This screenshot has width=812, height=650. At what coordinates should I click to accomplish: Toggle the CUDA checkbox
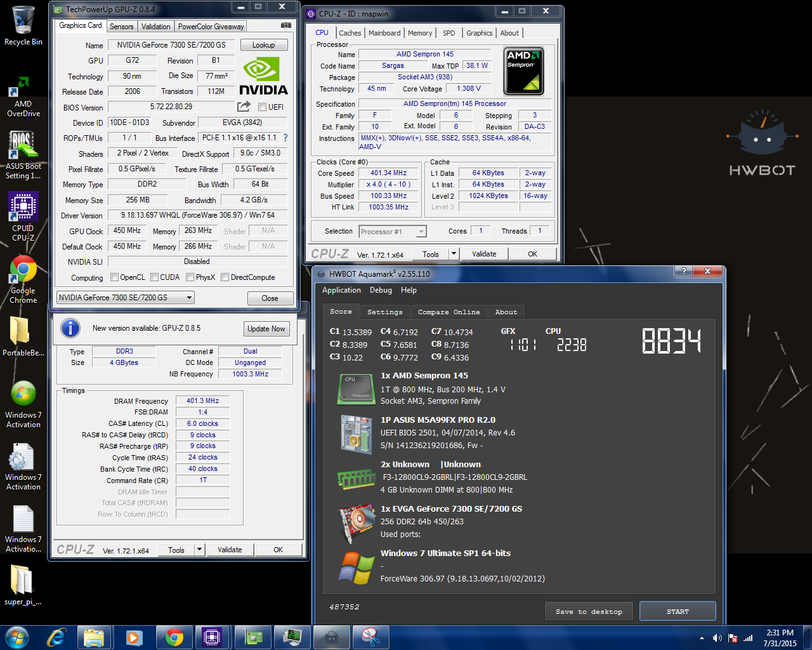[x=154, y=277]
